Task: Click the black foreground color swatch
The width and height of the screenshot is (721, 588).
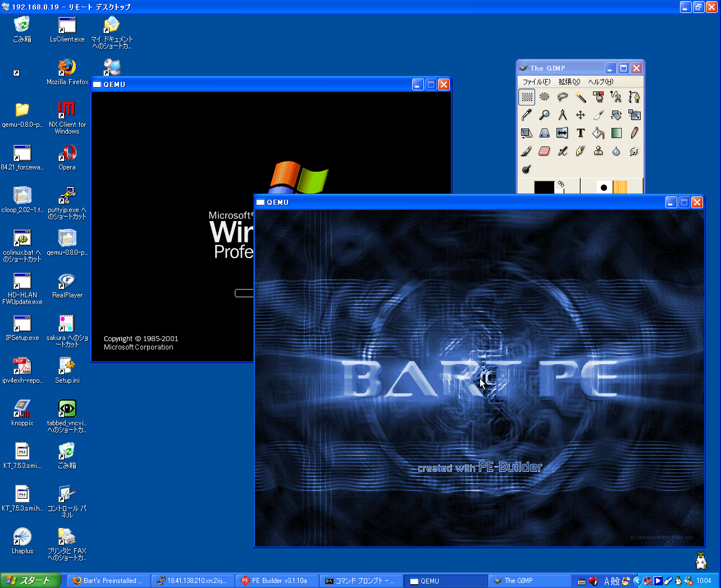Action: pos(544,187)
